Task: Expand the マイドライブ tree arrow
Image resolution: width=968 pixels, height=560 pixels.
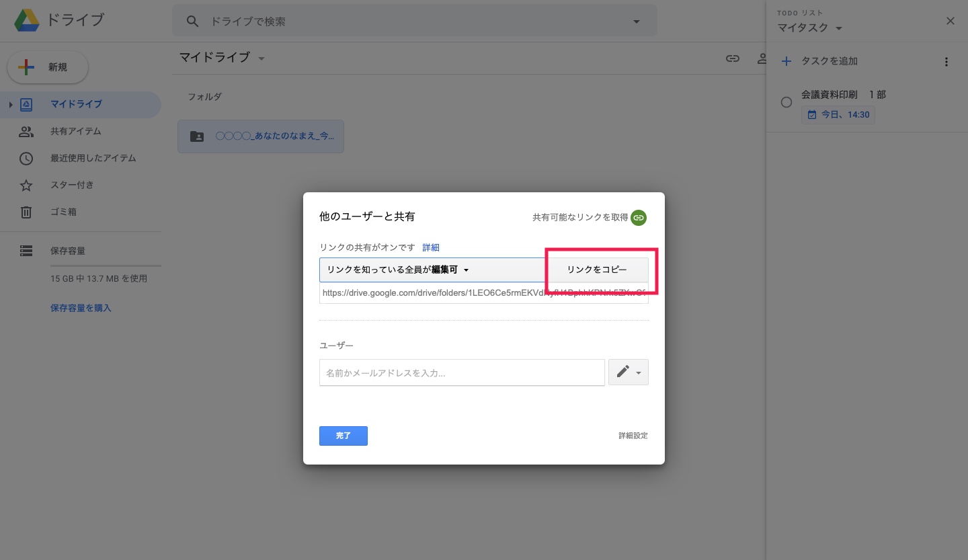Action: [10, 105]
